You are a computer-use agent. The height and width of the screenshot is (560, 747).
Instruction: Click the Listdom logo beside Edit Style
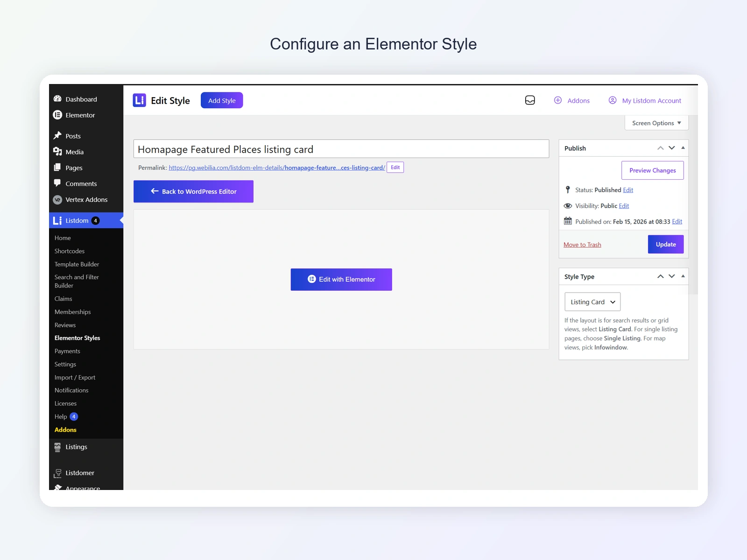coord(140,100)
